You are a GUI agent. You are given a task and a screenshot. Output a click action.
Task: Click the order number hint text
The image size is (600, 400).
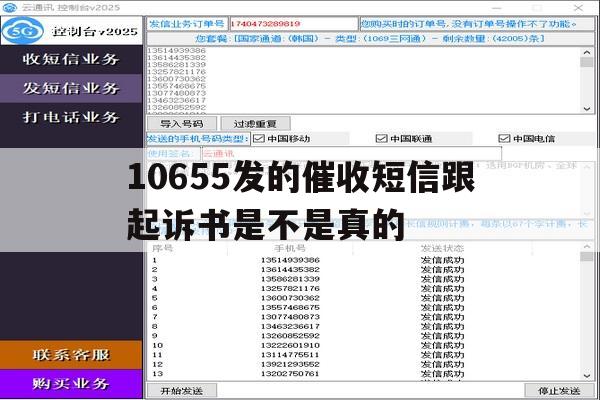click(469, 24)
